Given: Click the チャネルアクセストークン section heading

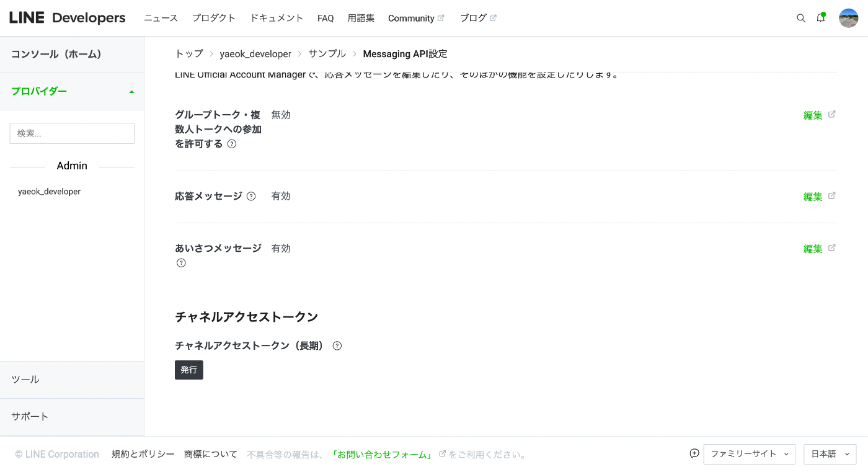Looking at the screenshot, I should coord(247,317).
